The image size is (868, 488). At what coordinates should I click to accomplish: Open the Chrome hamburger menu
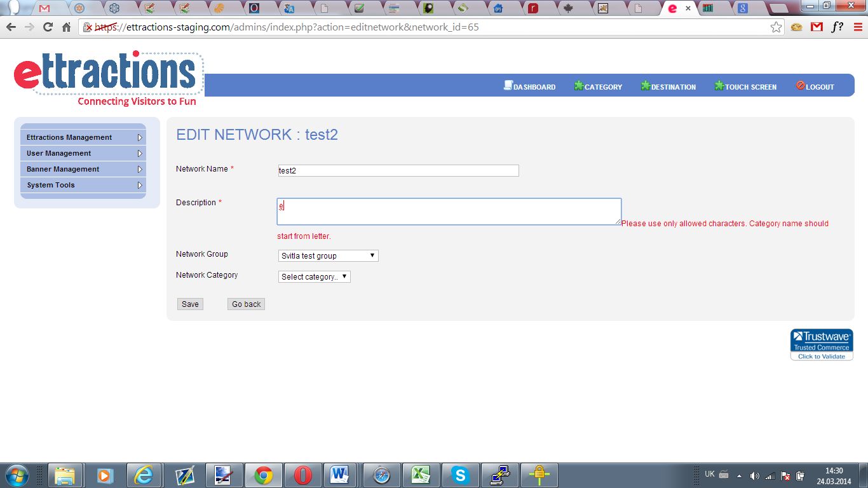[858, 27]
